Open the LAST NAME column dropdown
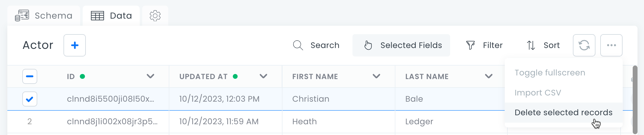The image size is (644, 135). click(489, 76)
